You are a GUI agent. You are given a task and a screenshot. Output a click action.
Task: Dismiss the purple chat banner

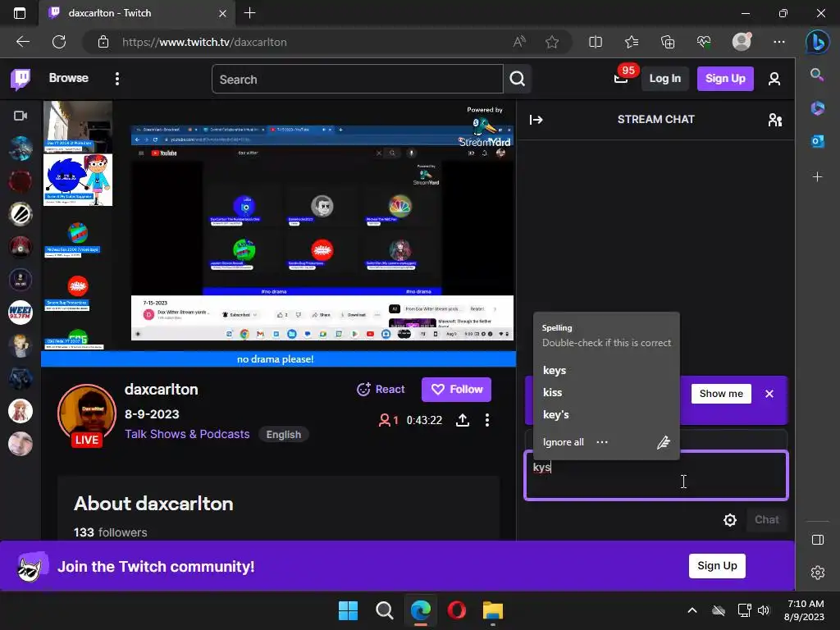click(x=769, y=394)
